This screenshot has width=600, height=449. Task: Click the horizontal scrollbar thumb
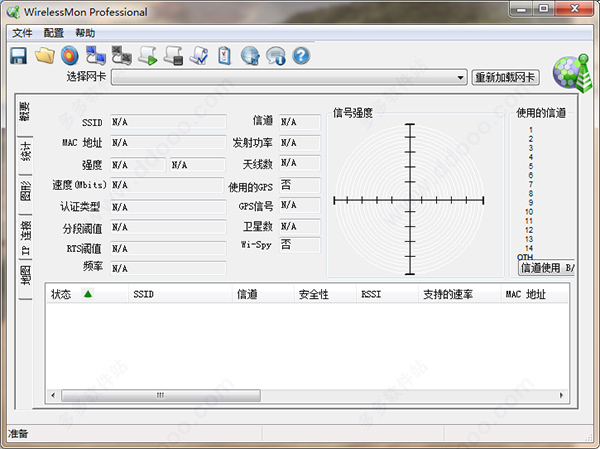click(161, 395)
